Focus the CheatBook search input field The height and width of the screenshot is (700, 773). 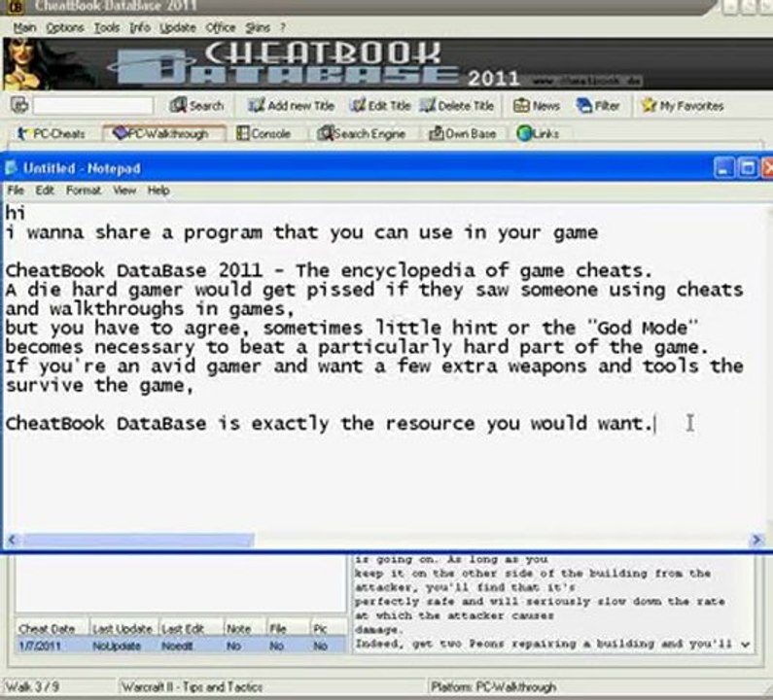point(93,105)
